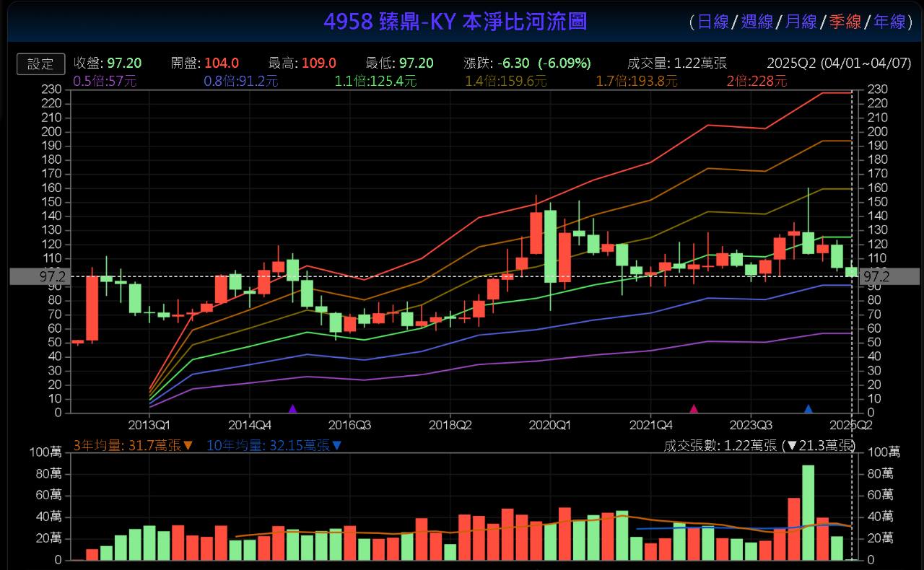Click the 1.4倍:159.6元 legend label
Image resolution: width=924 pixels, height=570 pixels.
[x=505, y=81]
